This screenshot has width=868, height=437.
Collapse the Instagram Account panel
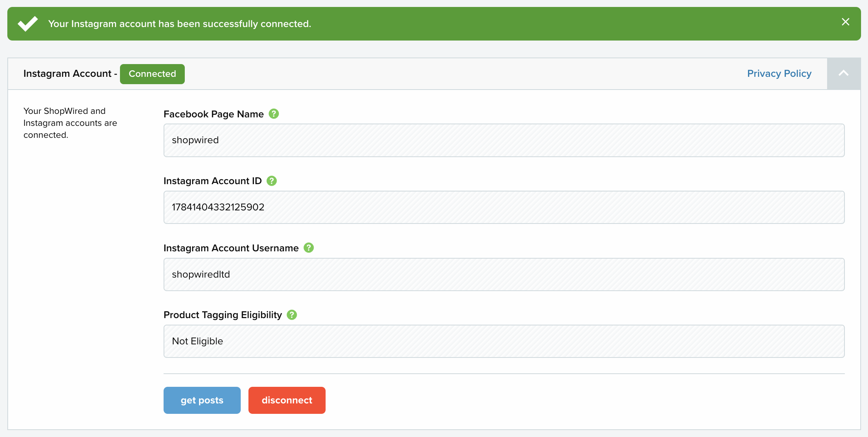(x=844, y=74)
